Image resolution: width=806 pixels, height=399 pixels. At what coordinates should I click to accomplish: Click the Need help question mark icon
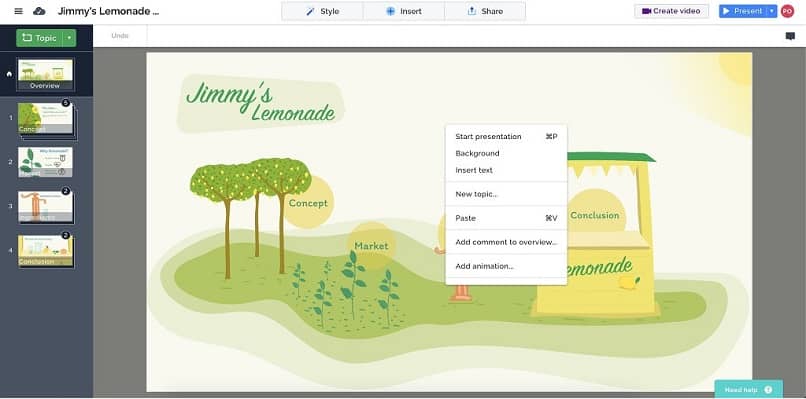[x=768, y=390]
